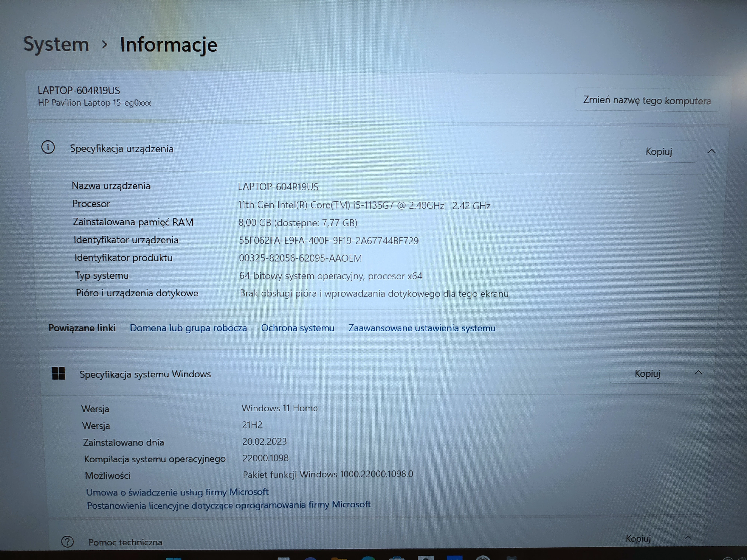This screenshot has width=747, height=560.
Task: Copy device specifications with Kopiuj button
Action: click(x=658, y=151)
